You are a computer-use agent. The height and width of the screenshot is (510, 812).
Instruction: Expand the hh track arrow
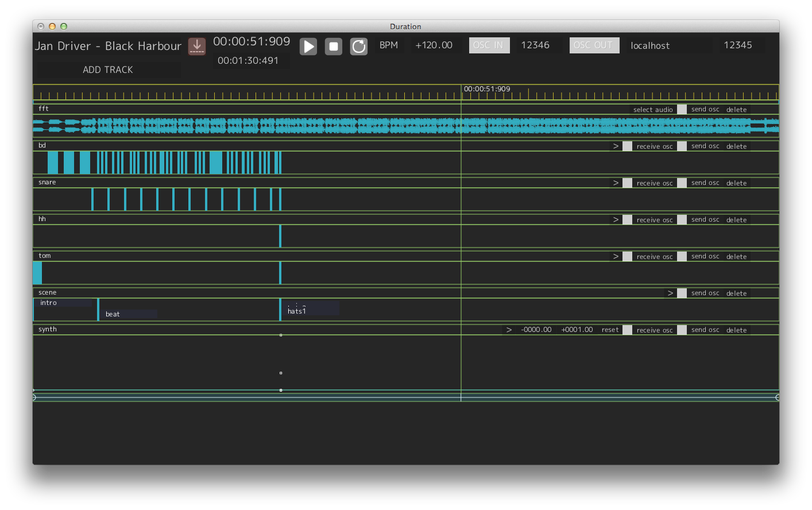616,220
